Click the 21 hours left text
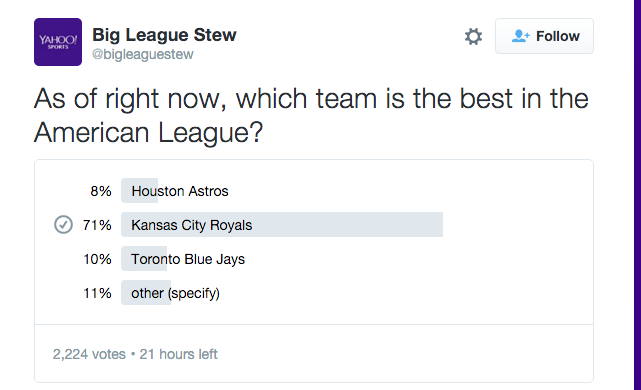641x390 pixels. 178,354
